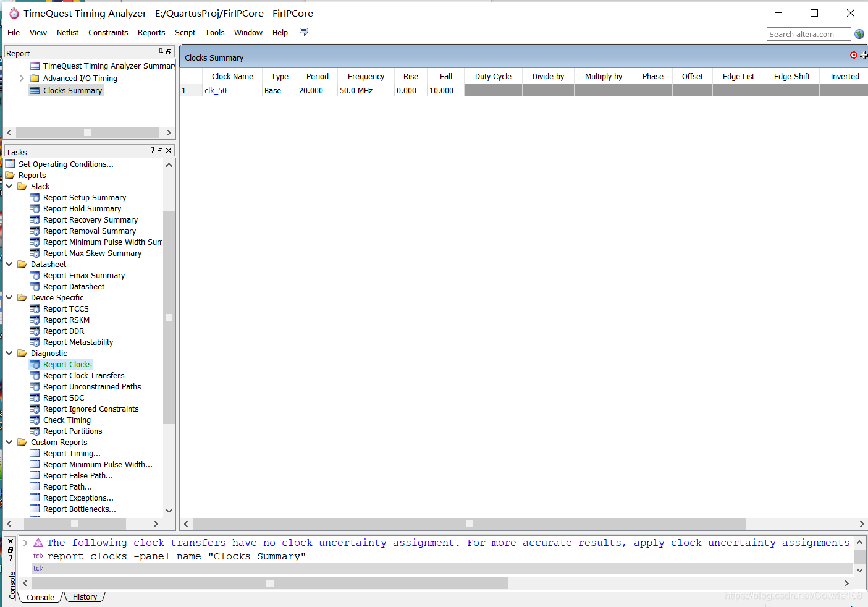Viewport: 868px width, 607px height.
Task: Switch to the History tab
Action: (x=85, y=597)
